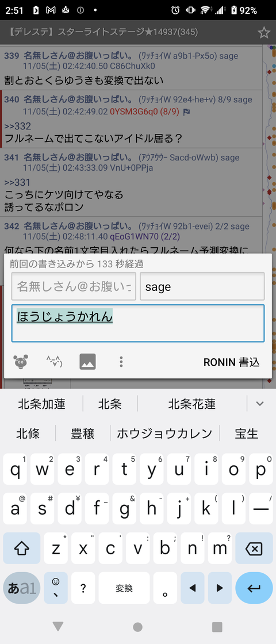Choose the two-character suggestion 北条
The height and width of the screenshot is (644, 276).
coord(110,404)
